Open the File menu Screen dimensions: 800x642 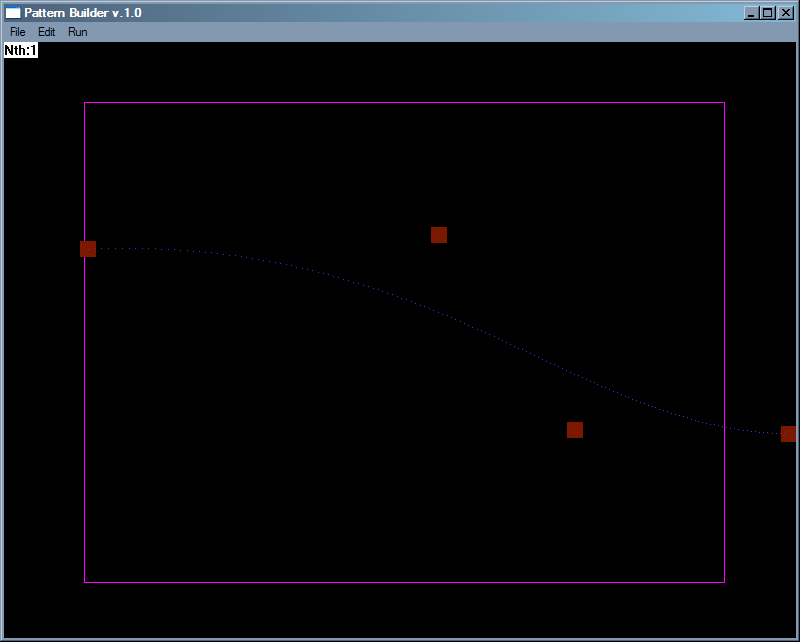point(16,31)
